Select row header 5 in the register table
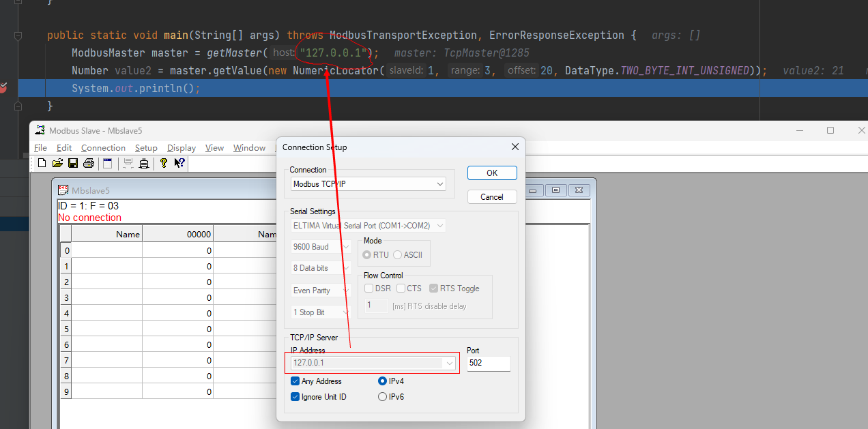The image size is (868, 429). (66, 329)
